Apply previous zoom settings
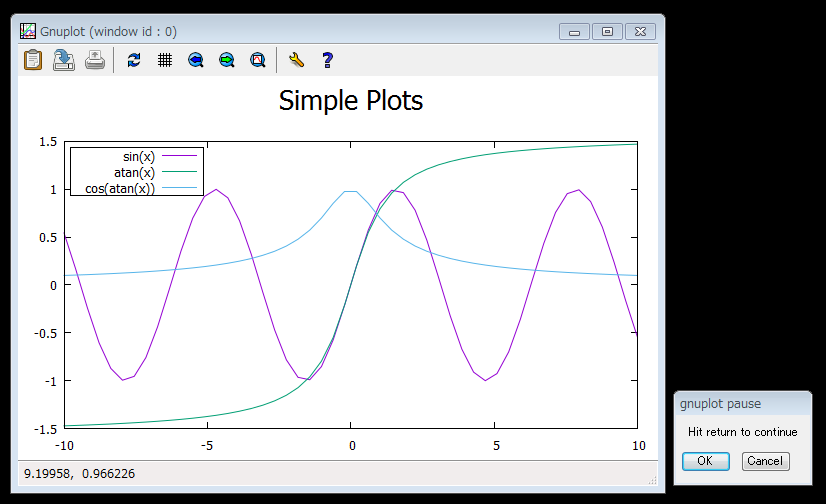Image resolution: width=826 pixels, height=504 pixels. click(x=196, y=60)
